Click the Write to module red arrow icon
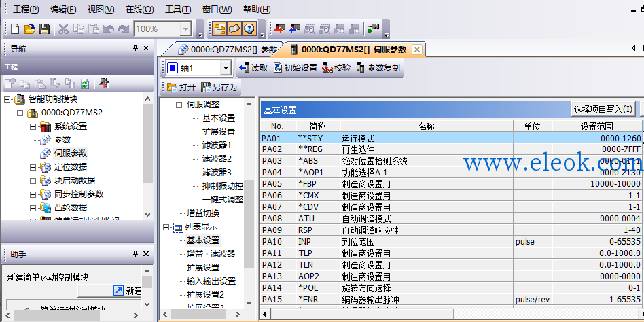The image size is (644, 322). [x=280, y=29]
